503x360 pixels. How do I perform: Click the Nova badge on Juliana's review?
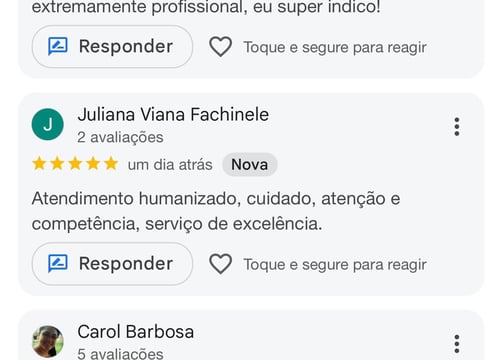250,165
